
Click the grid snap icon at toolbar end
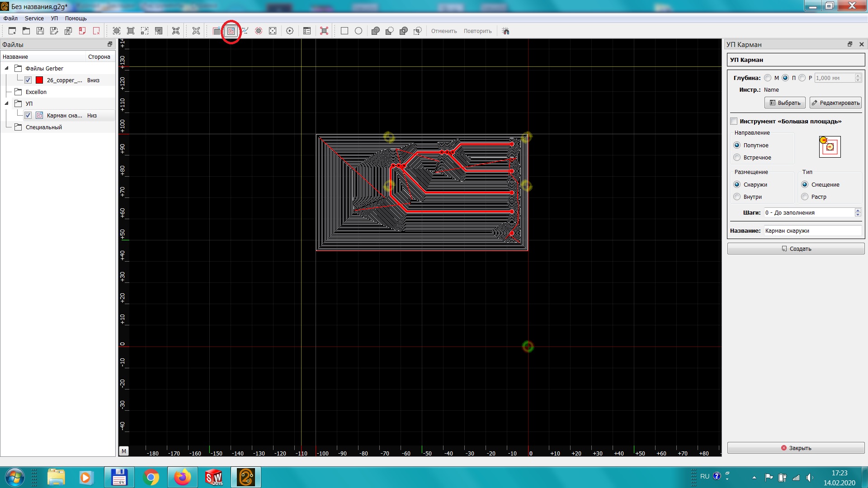pyautogui.click(x=506, y=31)
